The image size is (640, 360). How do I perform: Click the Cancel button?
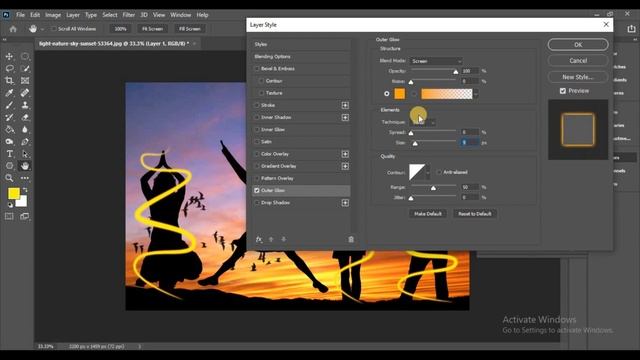click(578, 60)
